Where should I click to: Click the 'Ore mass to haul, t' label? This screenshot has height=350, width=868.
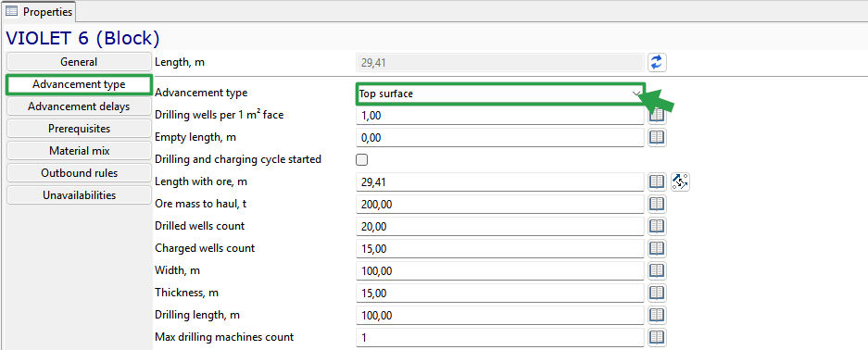point(201,204)
